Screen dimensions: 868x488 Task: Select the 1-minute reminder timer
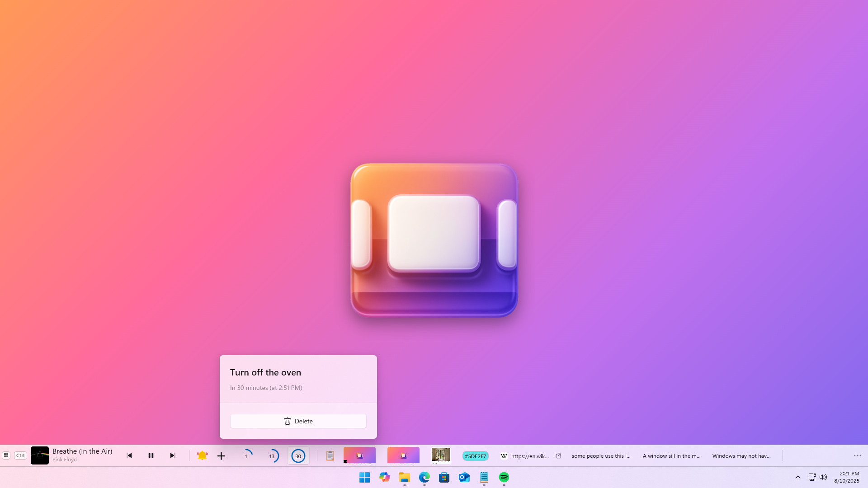[x=246, y=455]
